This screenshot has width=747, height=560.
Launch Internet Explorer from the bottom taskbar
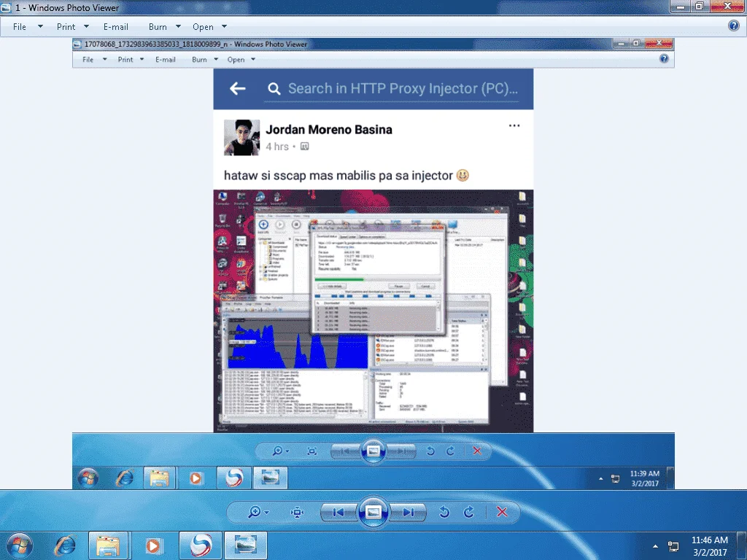65,545
